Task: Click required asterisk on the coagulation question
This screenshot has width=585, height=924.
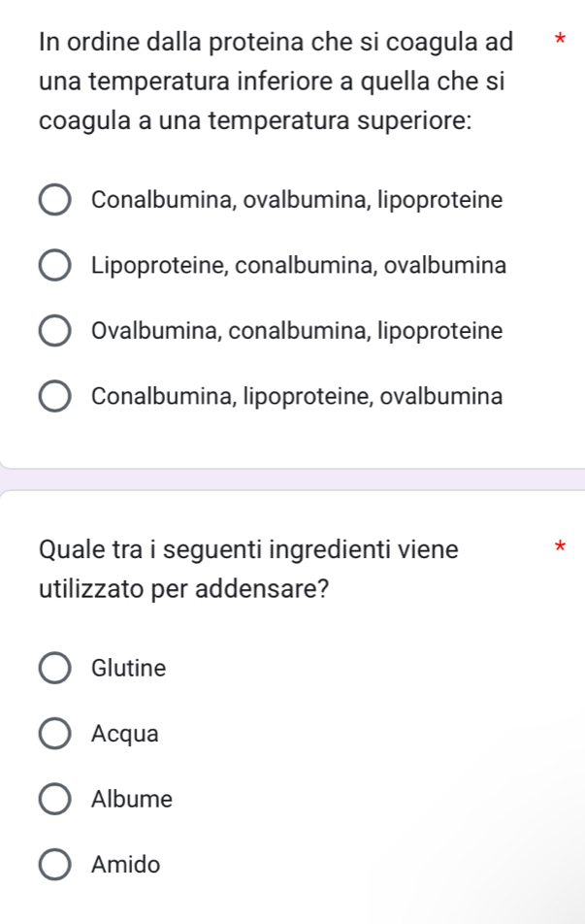Action: click(x=558, y=44)
